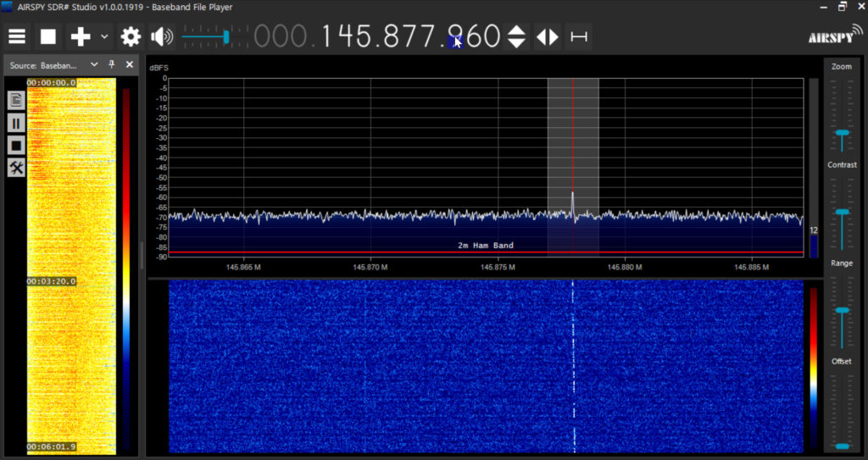Viewport: 868px width, 460px height.
Task: Click the 00:03:20.0 marker in the file waterfall
Action: (x=51, y=281)
